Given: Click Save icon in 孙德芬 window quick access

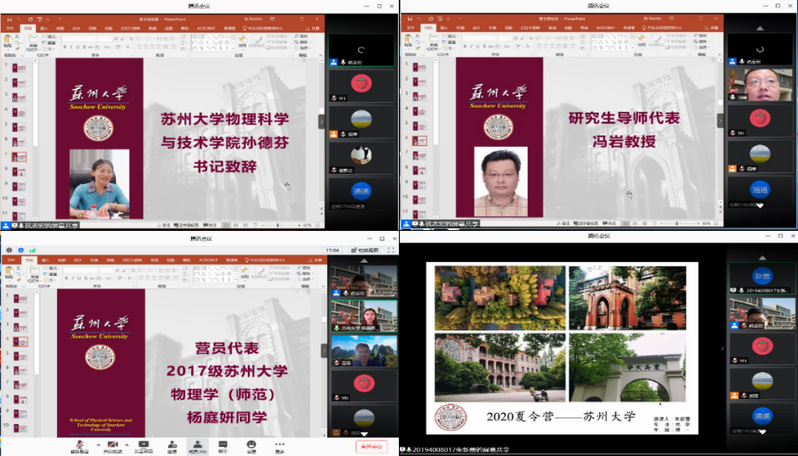Looking at the screenshot, I should point(9,19).
